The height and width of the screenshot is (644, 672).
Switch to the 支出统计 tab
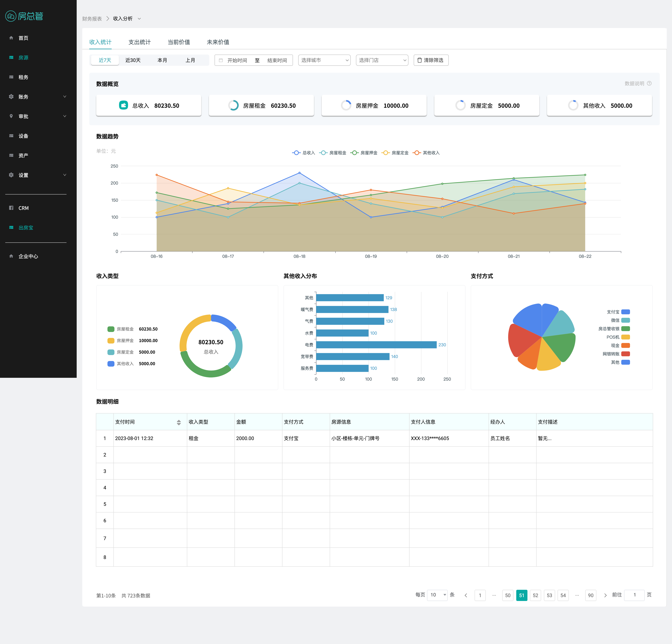tap(139, 42)
